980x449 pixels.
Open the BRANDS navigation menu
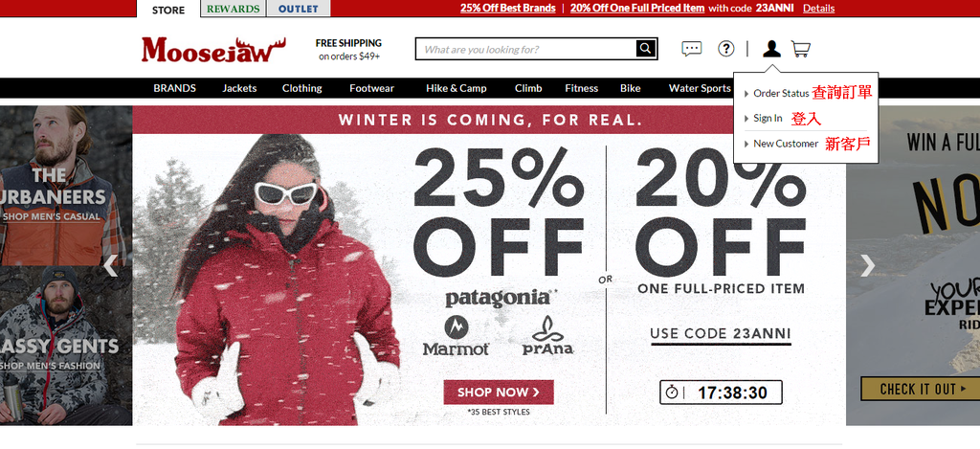click(174, 88)
